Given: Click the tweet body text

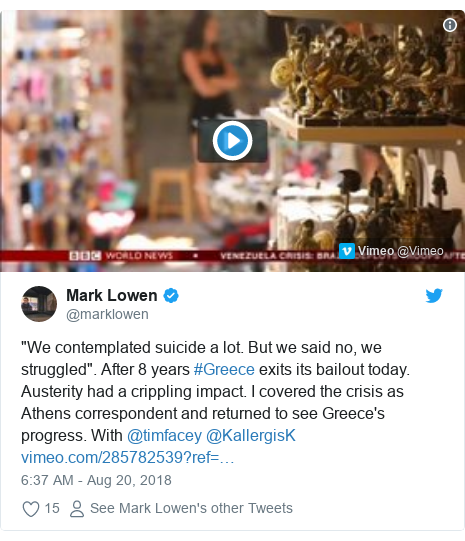Looking at the screenshot, I should [x=215, y=391].
